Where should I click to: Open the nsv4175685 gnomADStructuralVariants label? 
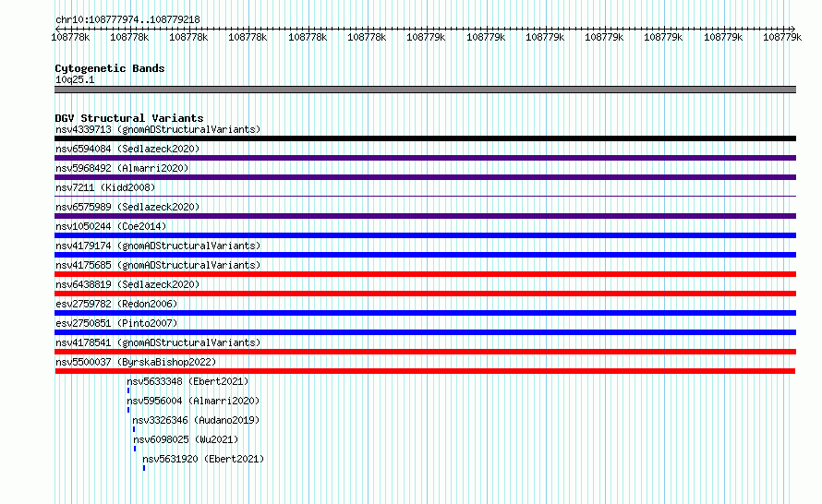click(158, 265)
